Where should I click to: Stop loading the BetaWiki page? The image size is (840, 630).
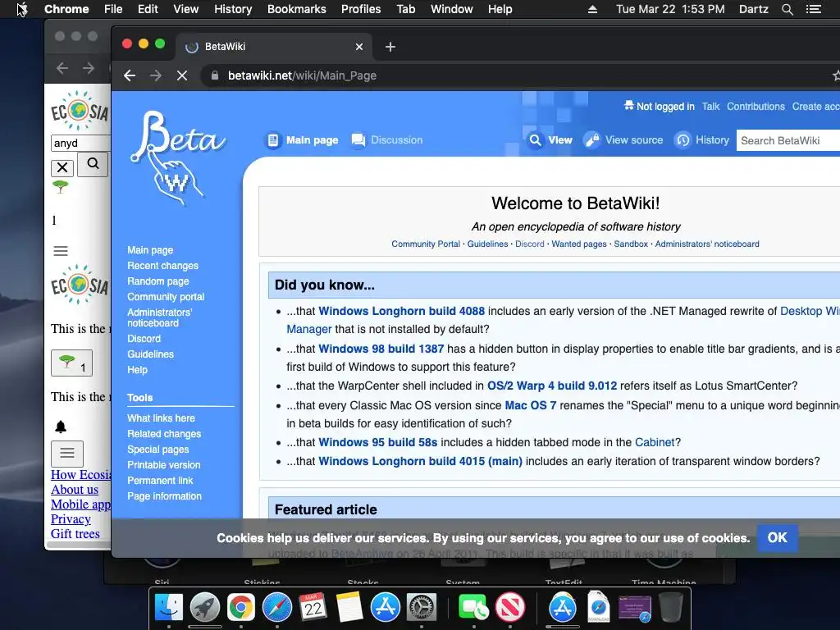point(182,75)
